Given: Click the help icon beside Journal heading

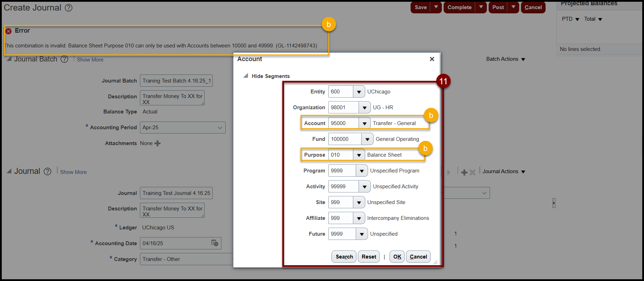Looking at the screenshot, I should tap(47, 171).
